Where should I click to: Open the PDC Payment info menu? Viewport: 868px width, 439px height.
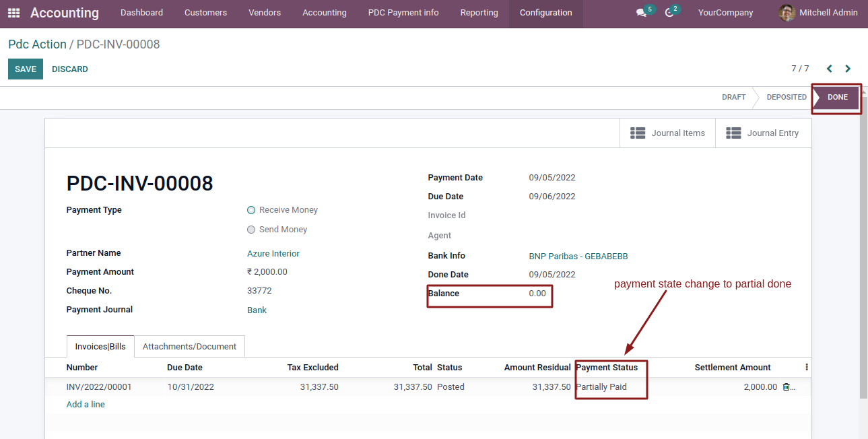403,13
